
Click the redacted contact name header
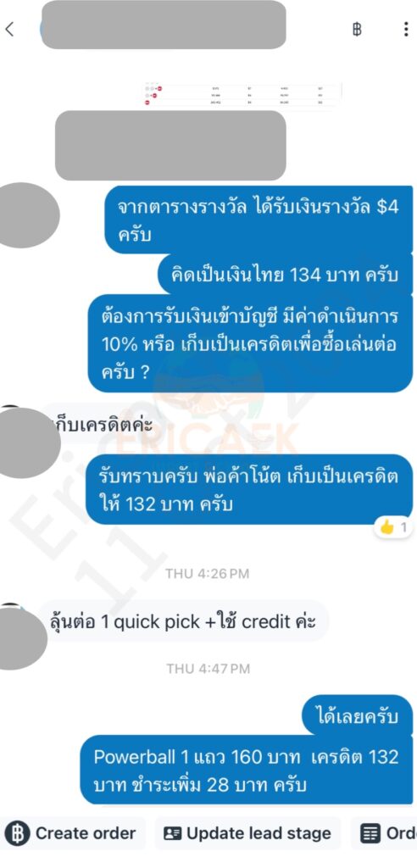(x=164, y=25)
